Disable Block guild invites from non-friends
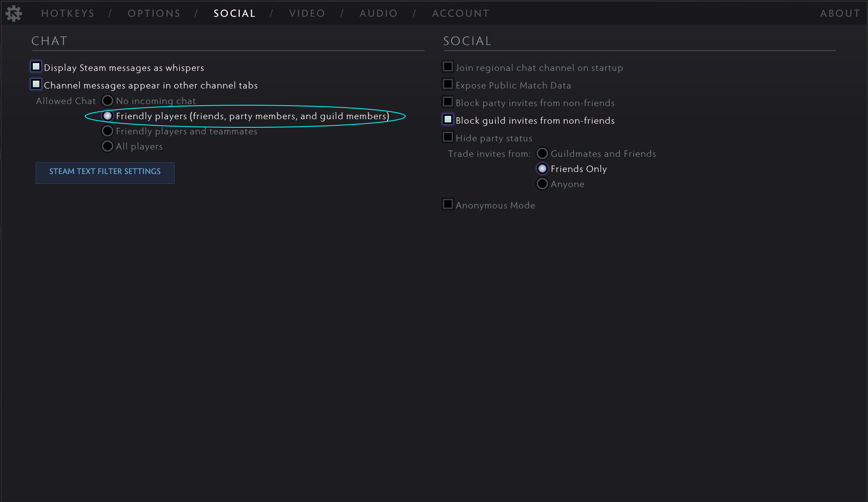 pos(448,119)
